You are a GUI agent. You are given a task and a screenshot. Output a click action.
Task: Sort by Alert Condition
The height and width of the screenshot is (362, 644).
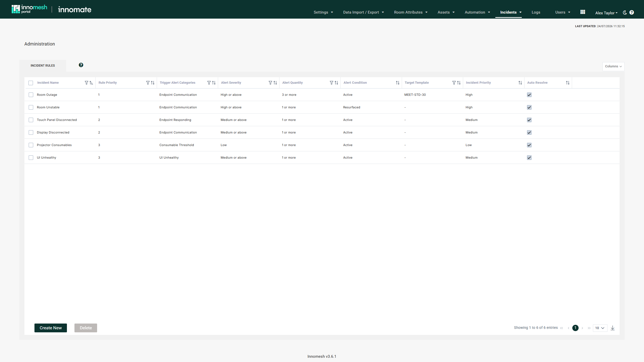pos(398,83)
